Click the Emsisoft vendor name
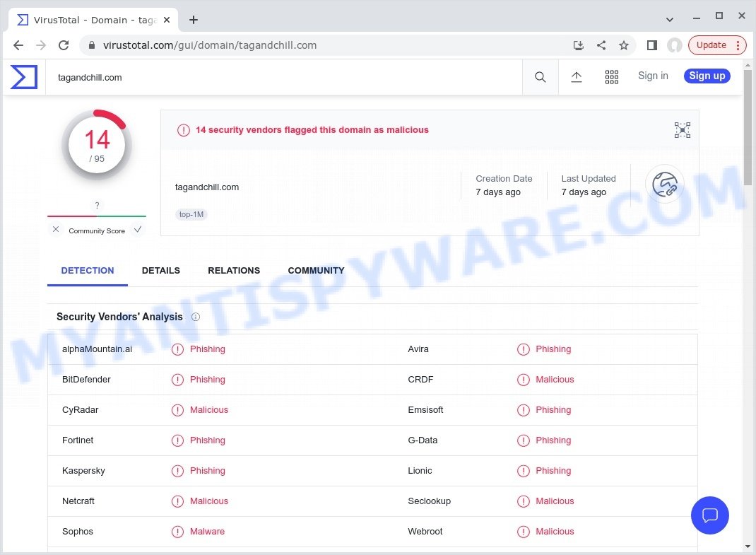The width and height of the screenshot is (756, 555). 425,410
